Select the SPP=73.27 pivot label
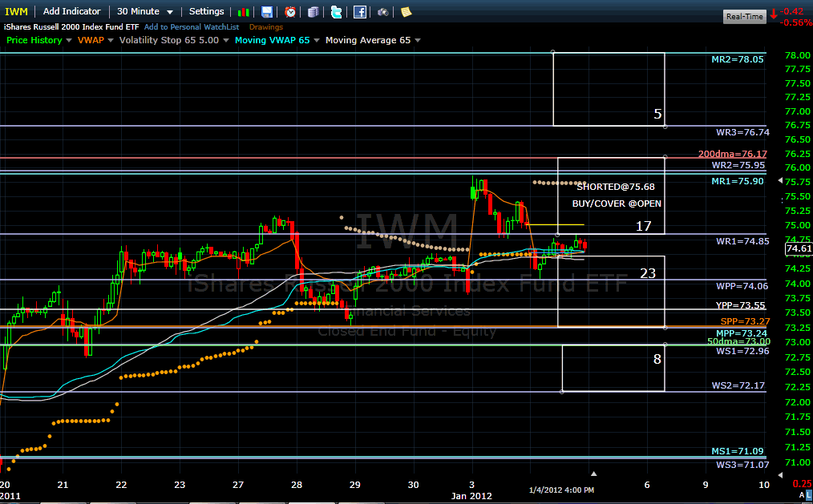This screenshot has height=504, width=813. point(745,321)
